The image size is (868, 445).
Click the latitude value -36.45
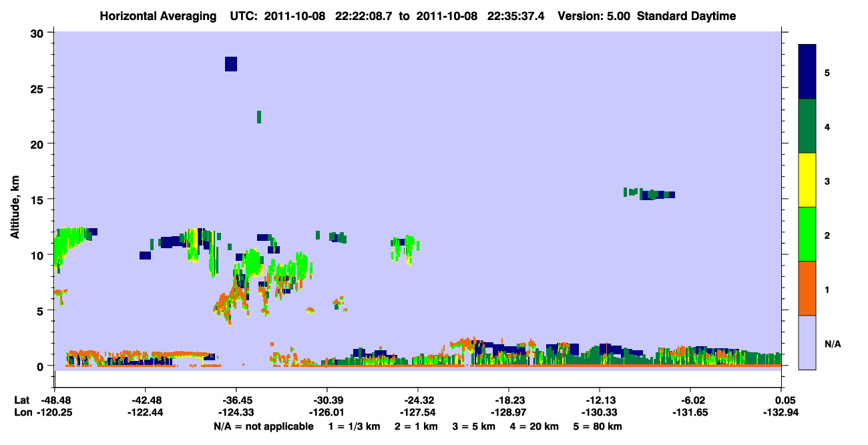[236, 400]
